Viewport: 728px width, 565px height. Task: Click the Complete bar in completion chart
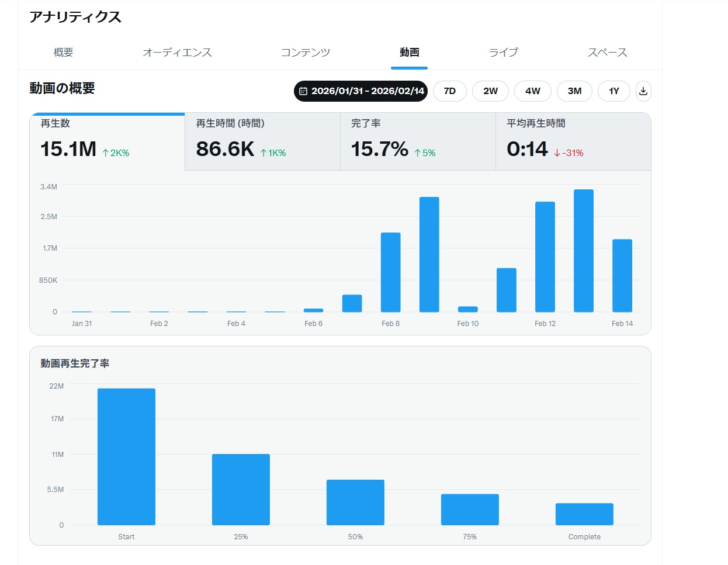pos(584,514)
